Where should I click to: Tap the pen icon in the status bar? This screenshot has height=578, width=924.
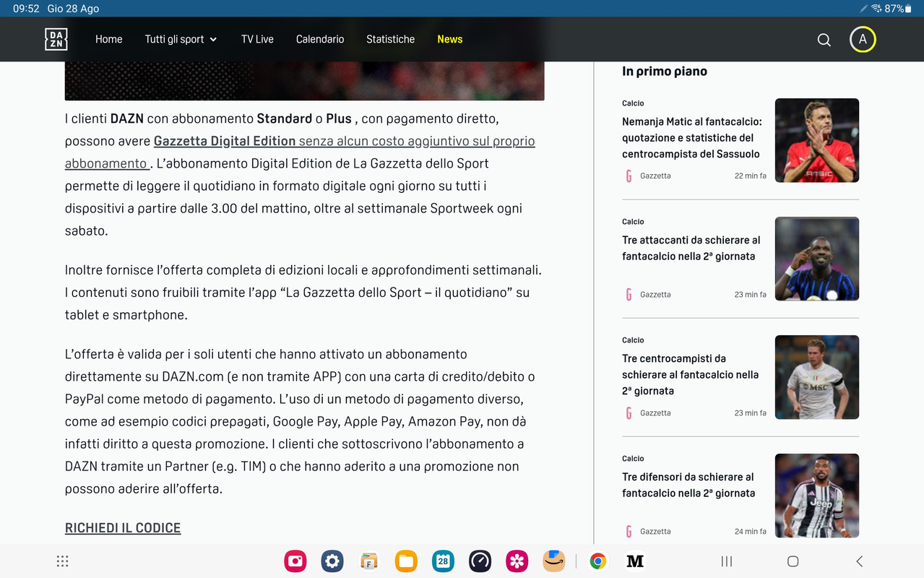coord(863,9)
